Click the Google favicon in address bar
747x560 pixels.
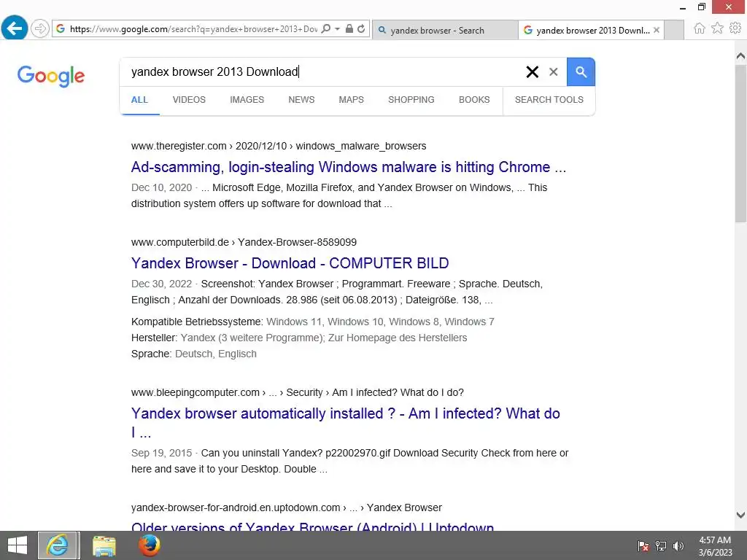(x=61, y=29)
